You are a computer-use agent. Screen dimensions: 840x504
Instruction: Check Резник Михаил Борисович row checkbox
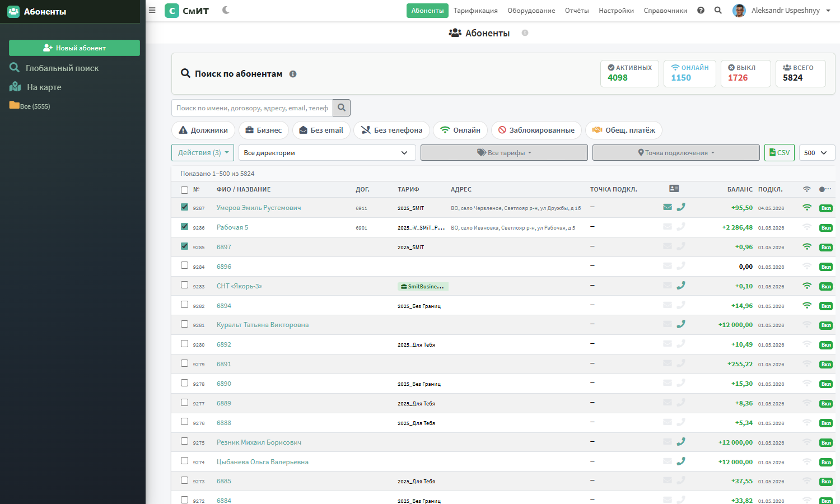point(184,441)
